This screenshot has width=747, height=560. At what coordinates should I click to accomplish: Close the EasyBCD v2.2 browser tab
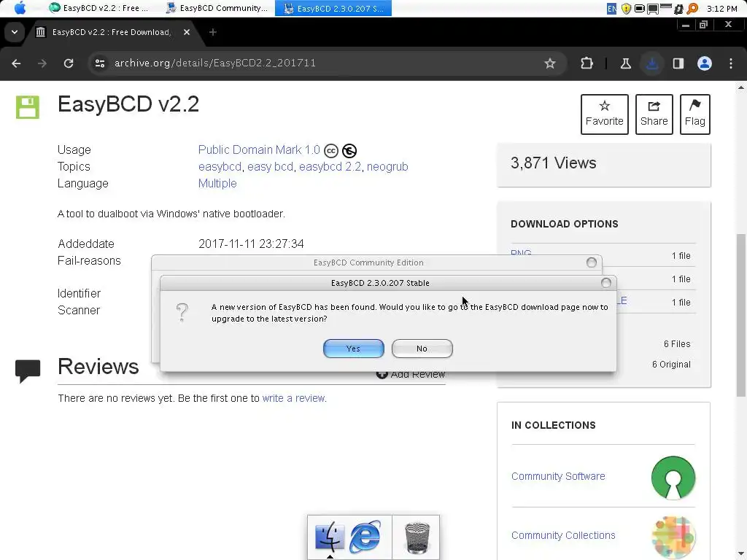click(x=187, y=32)
